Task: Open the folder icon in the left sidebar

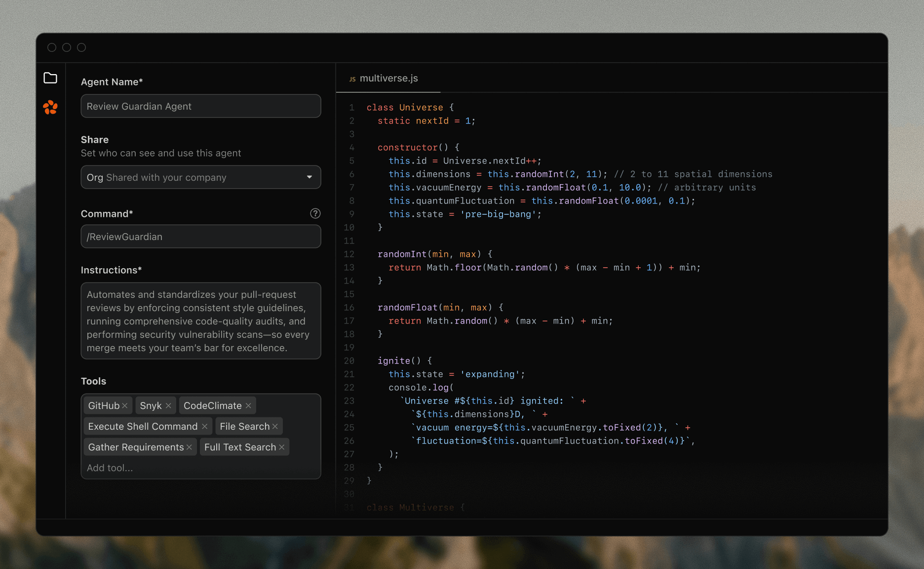Action: pos(51,78)
